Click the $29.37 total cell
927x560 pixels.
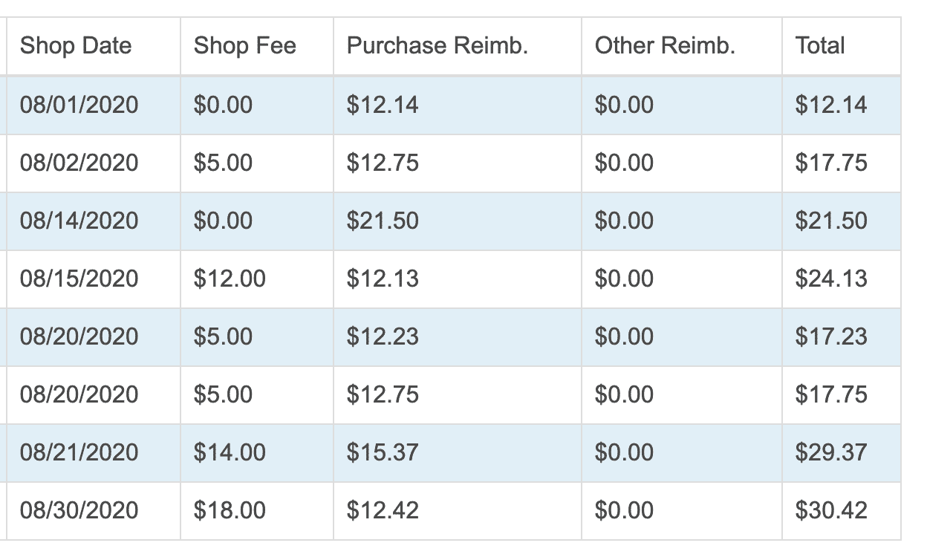(842, 453)
